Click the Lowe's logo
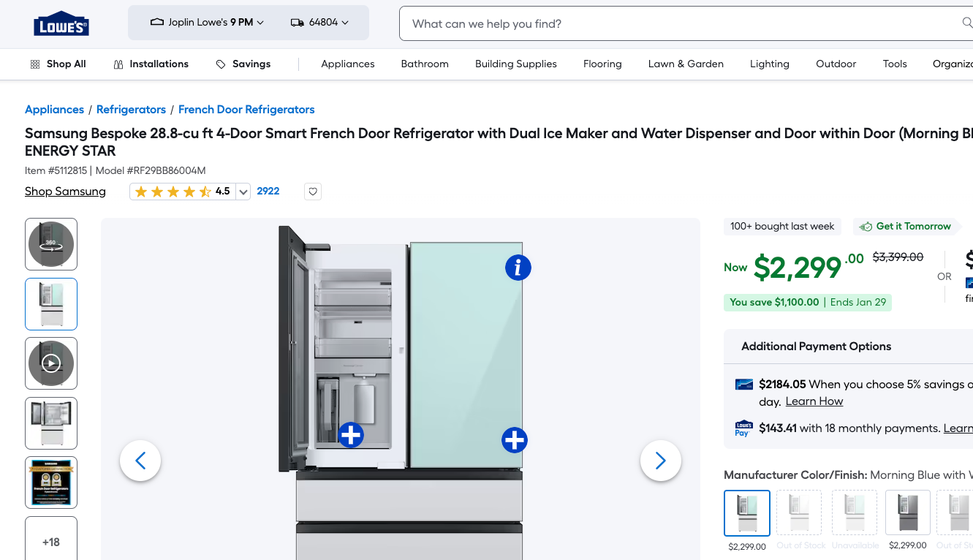This screenshot has height=560, width=973. click(x=61, y=23)
